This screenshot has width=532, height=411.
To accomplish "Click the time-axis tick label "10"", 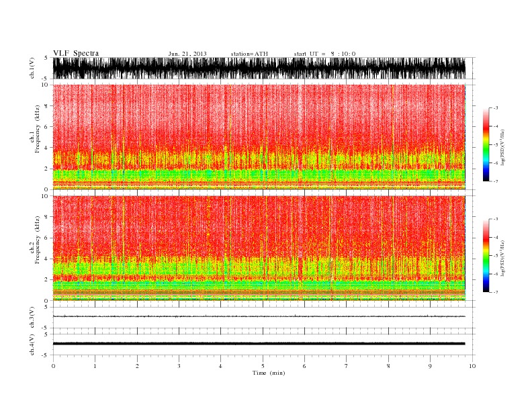I will (x=472, y=366).
